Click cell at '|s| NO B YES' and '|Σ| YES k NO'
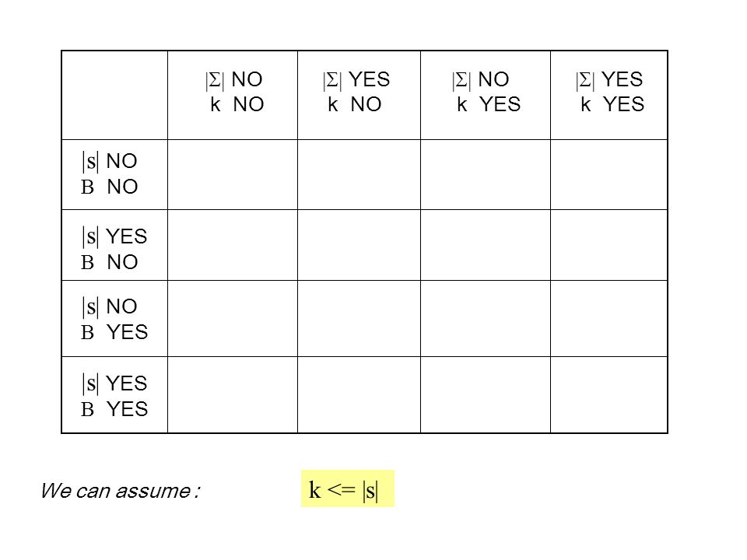 [x=359, y=319]
